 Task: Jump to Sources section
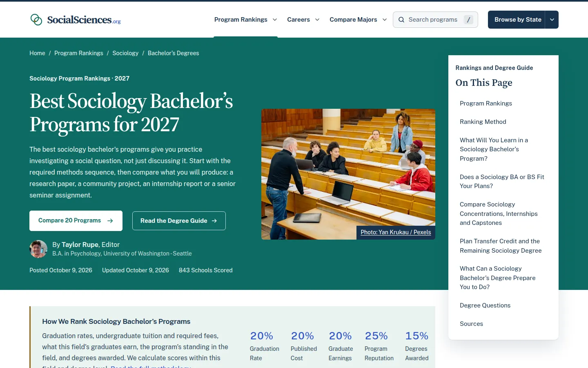471,324
